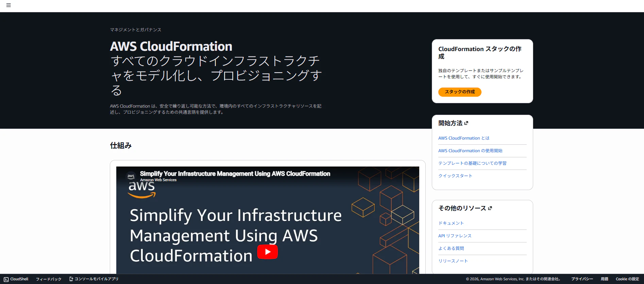Click the console mobile app icon
Screen dimensions: 644x284
tap(71, 279)
